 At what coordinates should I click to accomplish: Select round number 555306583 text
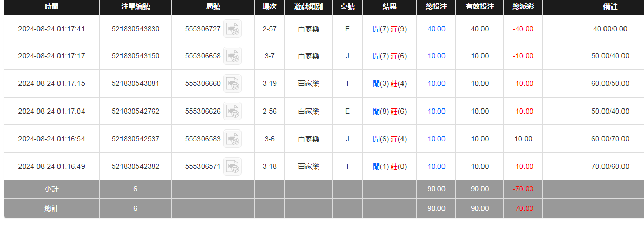pos(203,139)
